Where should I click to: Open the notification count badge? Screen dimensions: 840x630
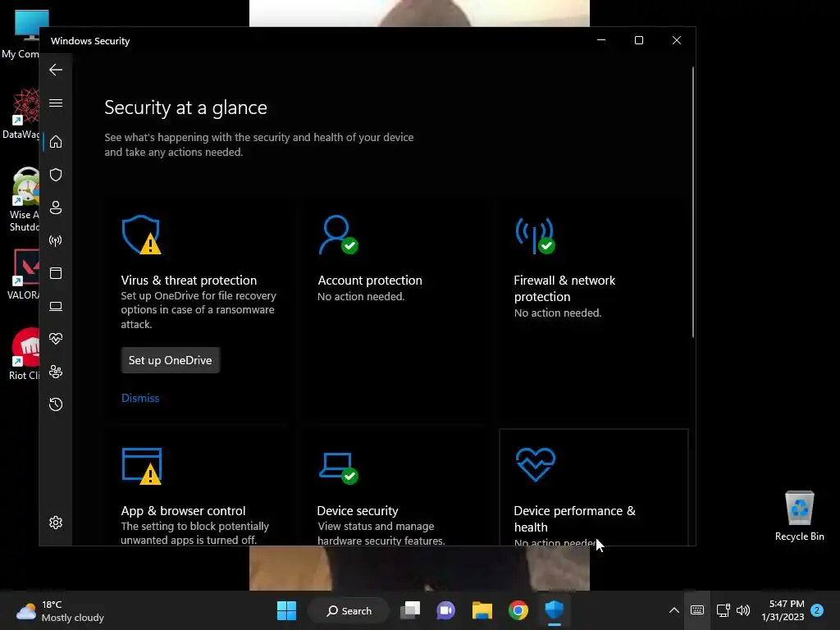tap(817, 610)
